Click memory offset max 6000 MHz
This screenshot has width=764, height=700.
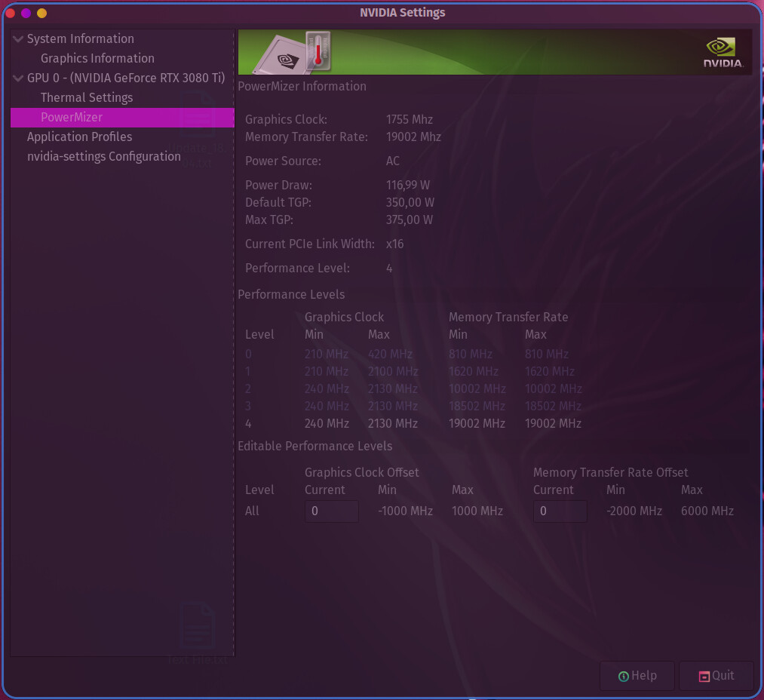click(x=707, y=511)
